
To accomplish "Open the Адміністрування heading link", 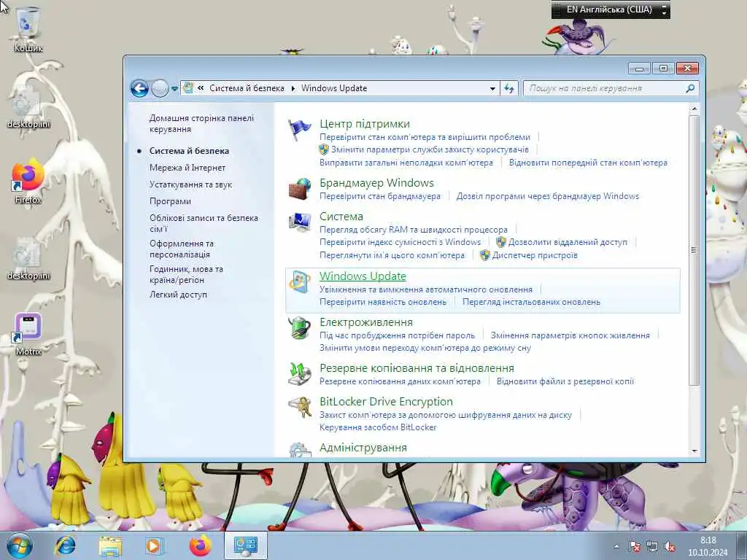I will pyautogui.click(x=363, y=448).
